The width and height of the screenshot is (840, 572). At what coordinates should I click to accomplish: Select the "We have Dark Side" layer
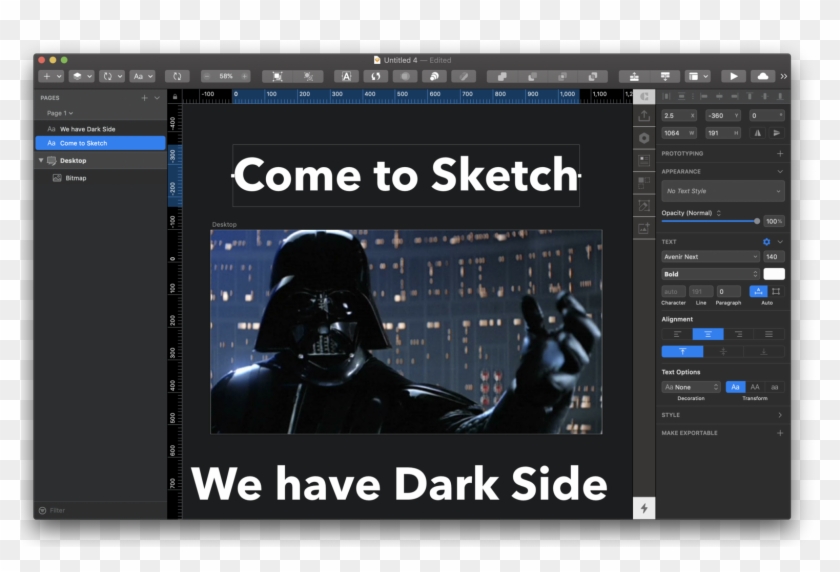click(100, 129)
